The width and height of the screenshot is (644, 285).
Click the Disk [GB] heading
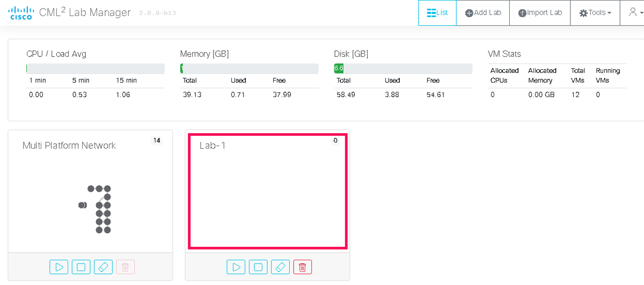click(x=351, y=54)
